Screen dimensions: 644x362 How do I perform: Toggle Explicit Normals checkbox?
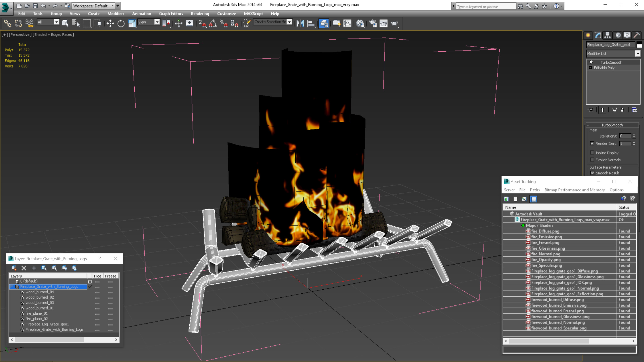592,160
